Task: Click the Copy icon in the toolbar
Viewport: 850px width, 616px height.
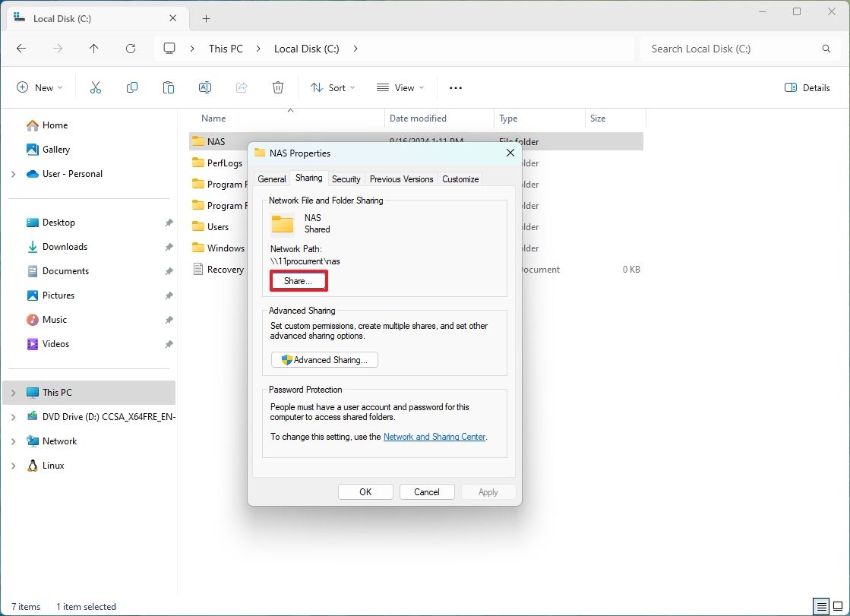Action: 132,87
